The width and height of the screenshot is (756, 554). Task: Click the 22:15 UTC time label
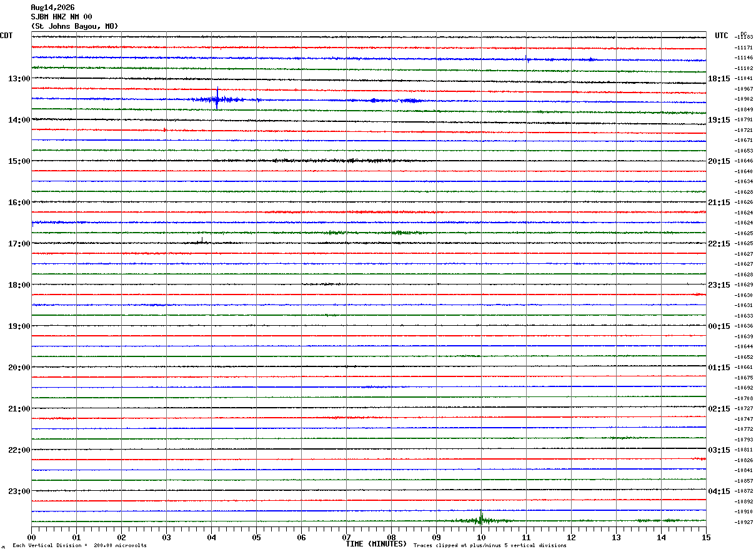click(x=719, y=244)
